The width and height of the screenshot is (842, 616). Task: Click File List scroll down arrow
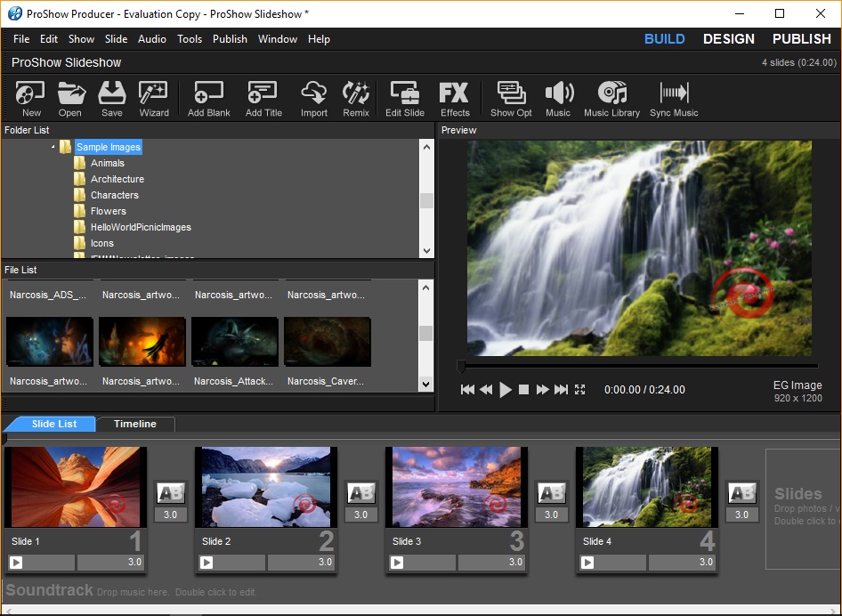[x=425, y=384]
